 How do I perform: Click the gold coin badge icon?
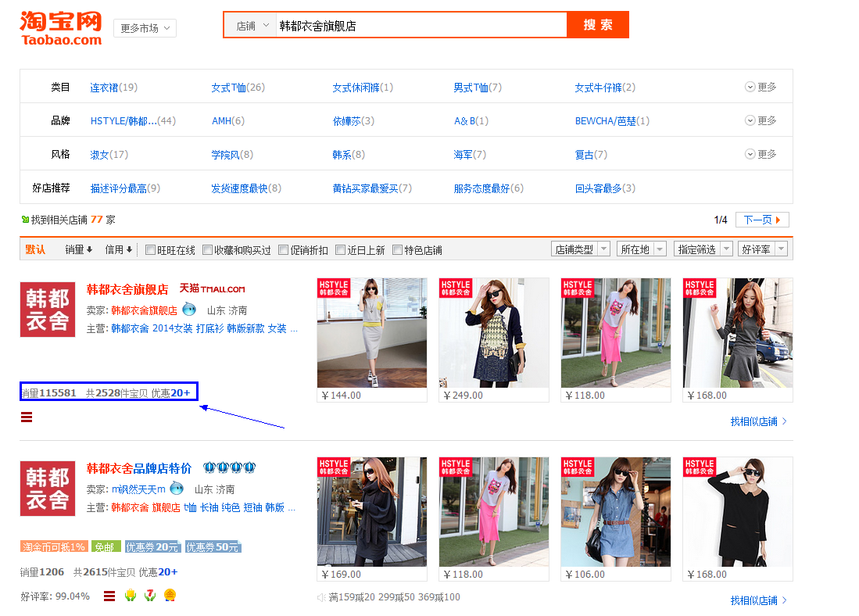[170, 595]
